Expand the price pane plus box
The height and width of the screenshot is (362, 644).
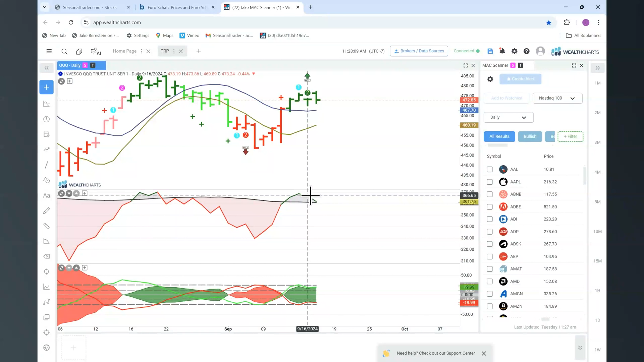point(70,81)
